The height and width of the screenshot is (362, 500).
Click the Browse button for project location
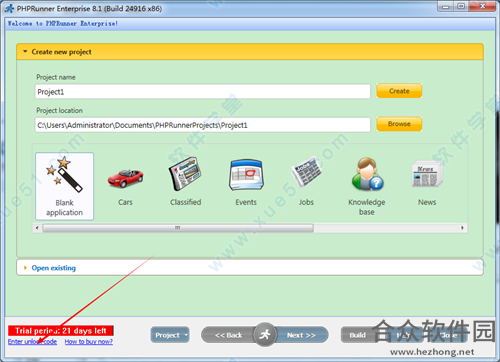pyautogui.click(x=399, y=124)
